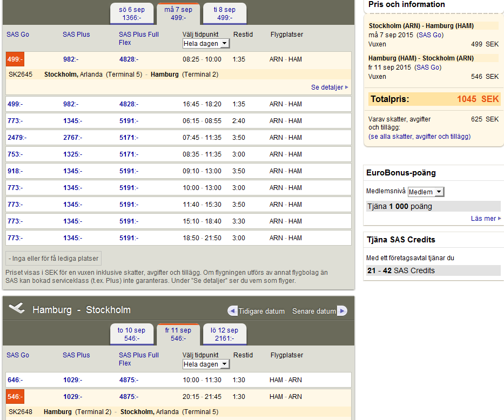Open the return Välj tidpunkt Hela dagen dropdown
Image resolution: width=504 pixels, height=420 pixels.
tap(206, 364)
